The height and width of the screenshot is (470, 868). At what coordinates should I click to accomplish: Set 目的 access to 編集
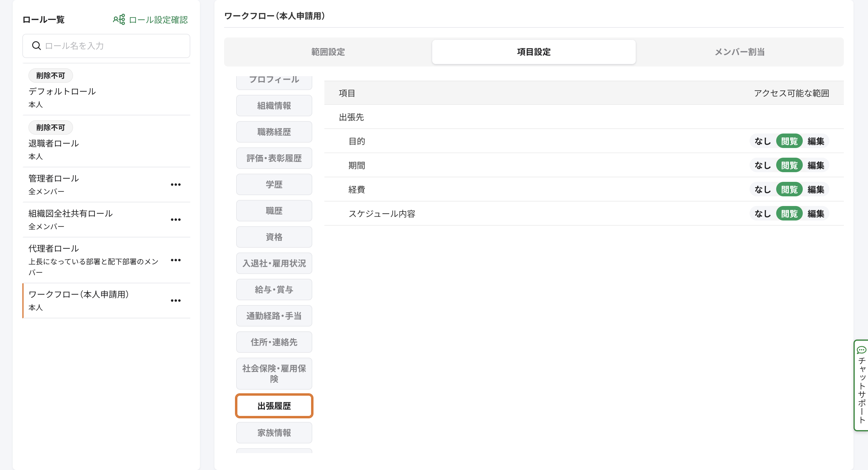pyautogui.click(x=815, y=141)
